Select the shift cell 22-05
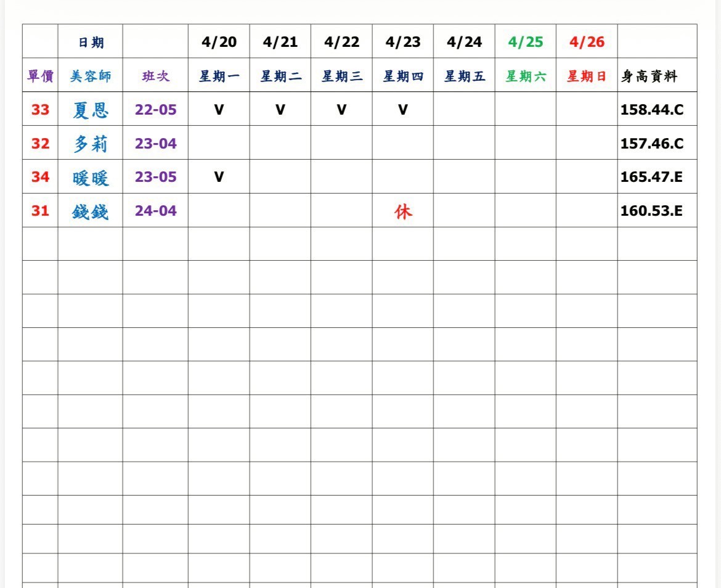 tap(155, 110)
